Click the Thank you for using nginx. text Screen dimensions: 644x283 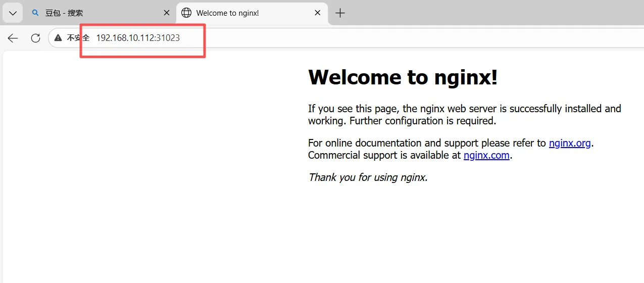[368, 177]
